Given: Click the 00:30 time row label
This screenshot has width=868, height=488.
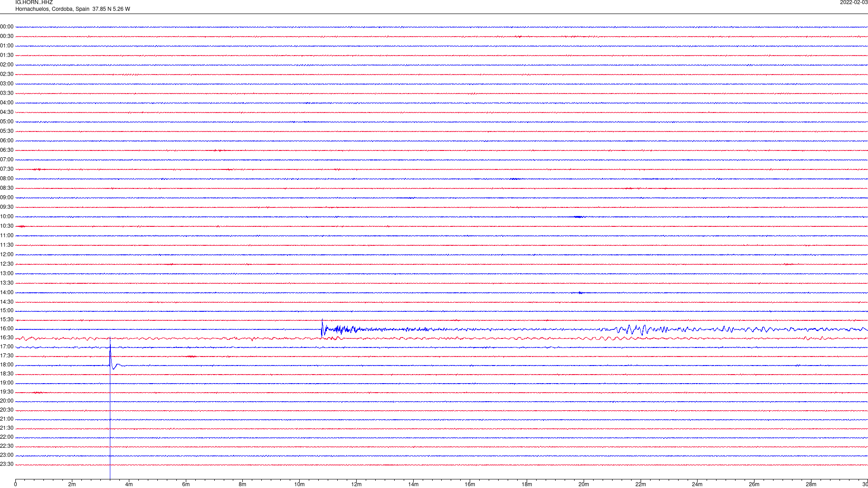Looking at the screenshot, I should pyautogui.click(x=7, y=36).
